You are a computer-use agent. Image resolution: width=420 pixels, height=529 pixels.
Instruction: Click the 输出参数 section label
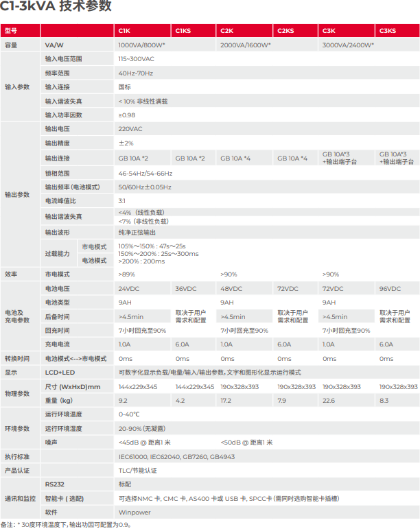pos(17,194)
